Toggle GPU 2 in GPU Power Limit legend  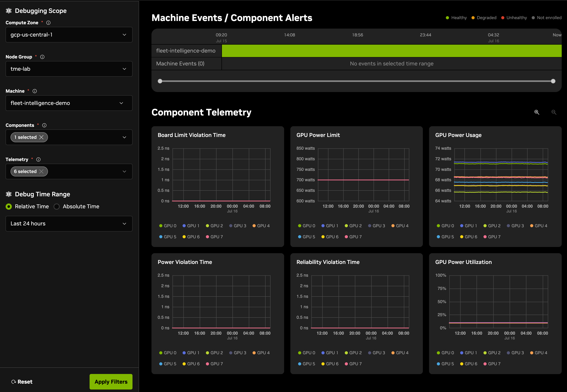[353, 226]
